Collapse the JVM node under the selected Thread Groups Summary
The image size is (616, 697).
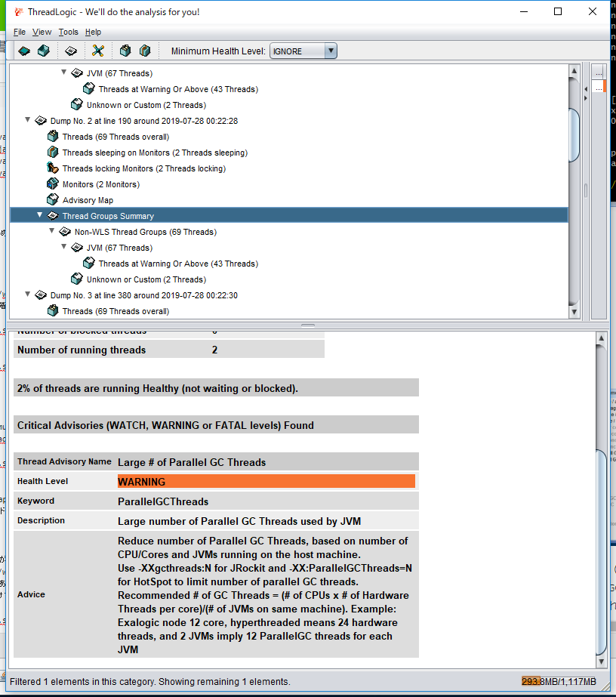[63, 246]
